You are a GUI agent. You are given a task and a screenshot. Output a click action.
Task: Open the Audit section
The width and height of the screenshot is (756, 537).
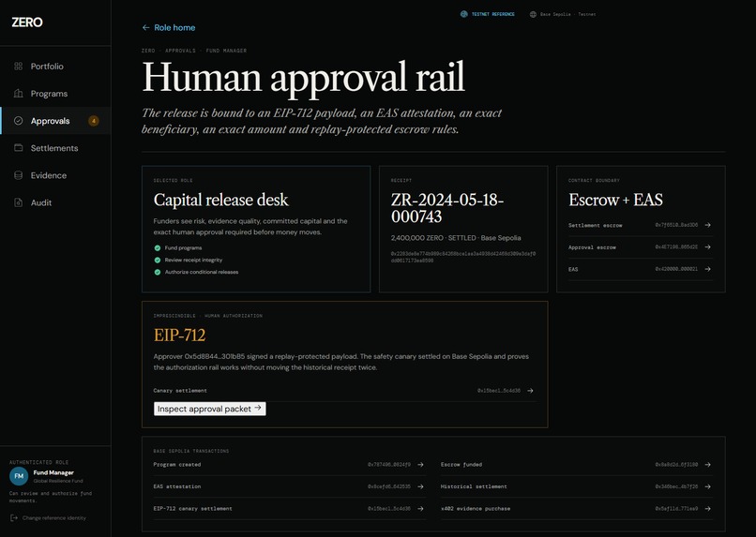55,202
